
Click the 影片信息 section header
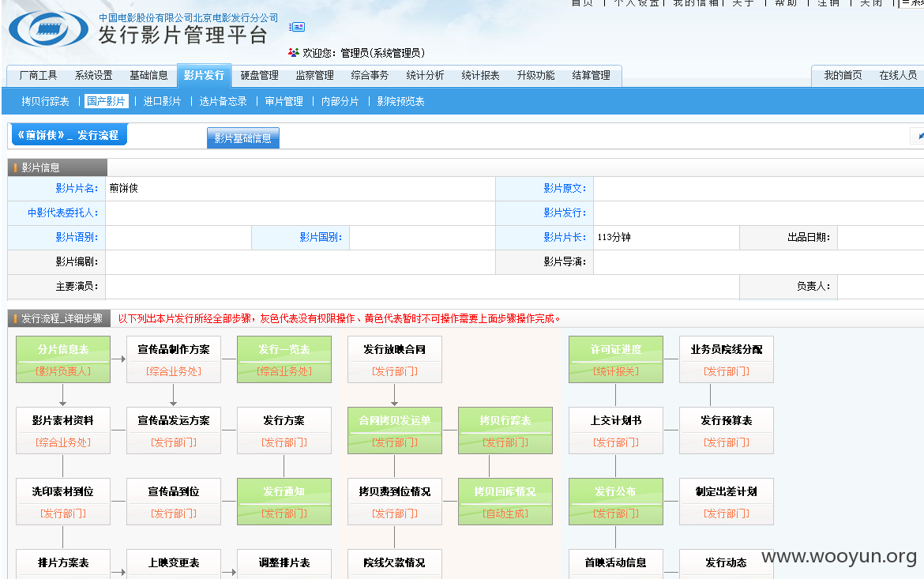(57, 167)
